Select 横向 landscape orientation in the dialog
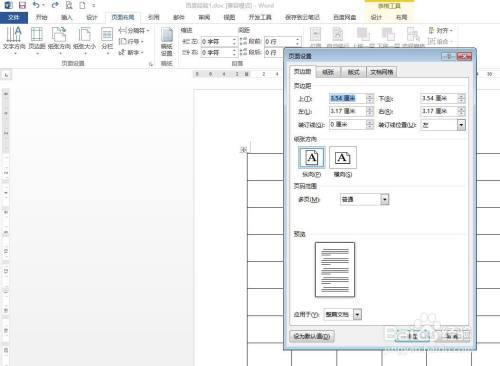 coord(343,158)
